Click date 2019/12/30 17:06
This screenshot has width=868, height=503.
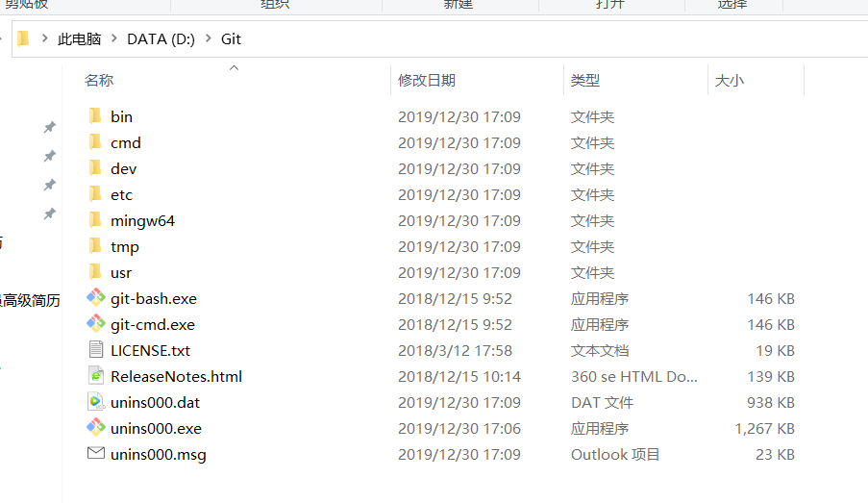[459, 429]
